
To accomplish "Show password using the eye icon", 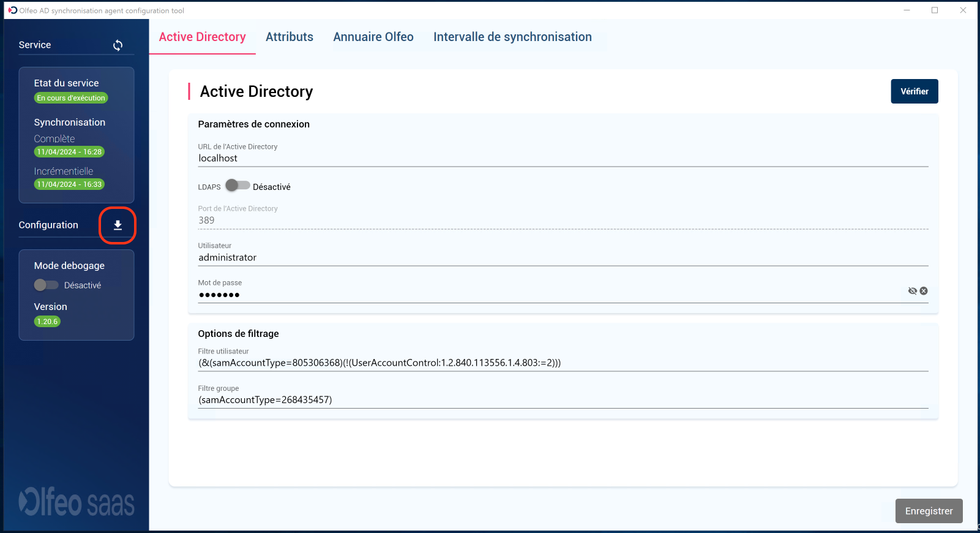I will pyautogui.click(x=912, y=291).
